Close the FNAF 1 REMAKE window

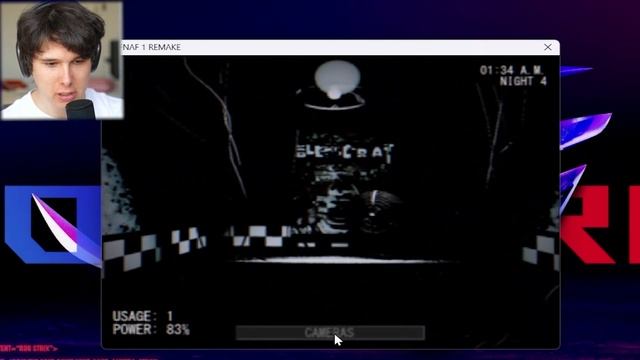(x=548, y=47)
